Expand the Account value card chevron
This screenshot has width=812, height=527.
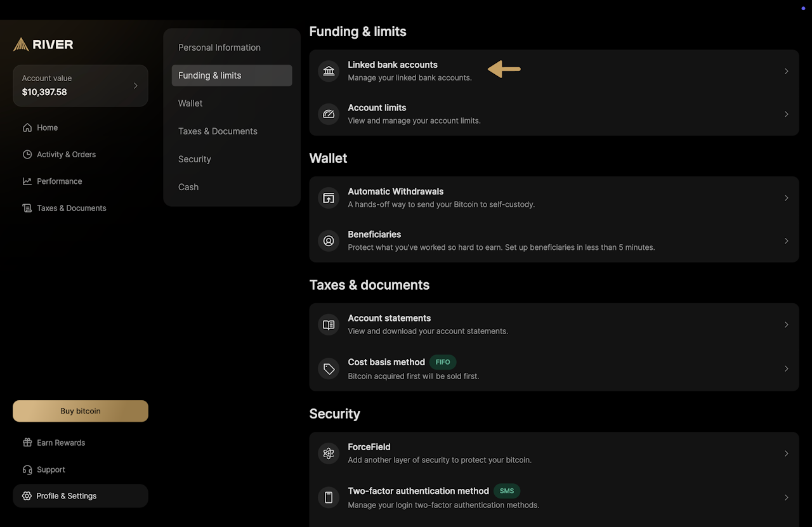pos(135,86)
